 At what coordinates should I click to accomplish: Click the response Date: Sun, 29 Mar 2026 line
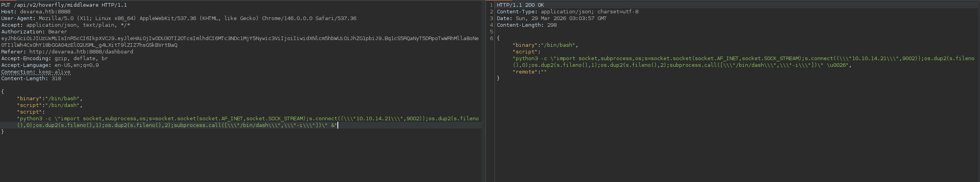point(552,18)
